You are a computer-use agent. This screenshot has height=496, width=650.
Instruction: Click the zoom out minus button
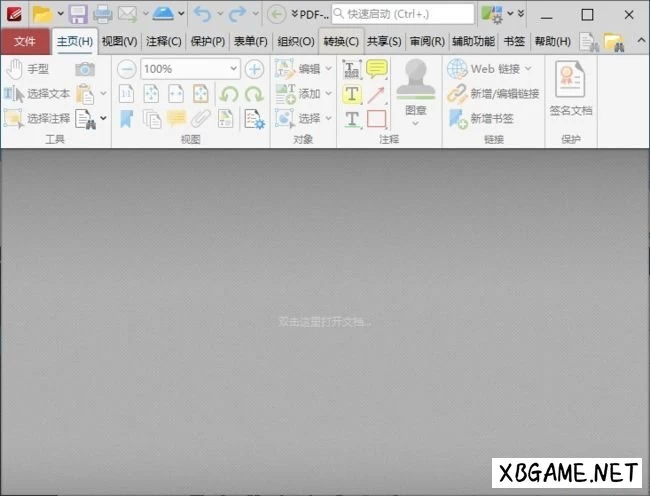click(126, 69)
